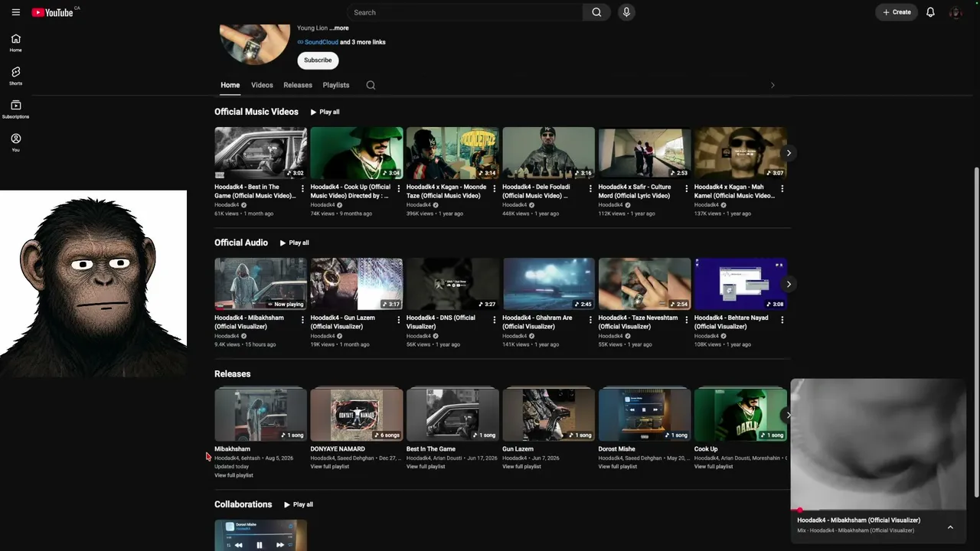Open options for Gun Lazem visualizer

[398, 320]
